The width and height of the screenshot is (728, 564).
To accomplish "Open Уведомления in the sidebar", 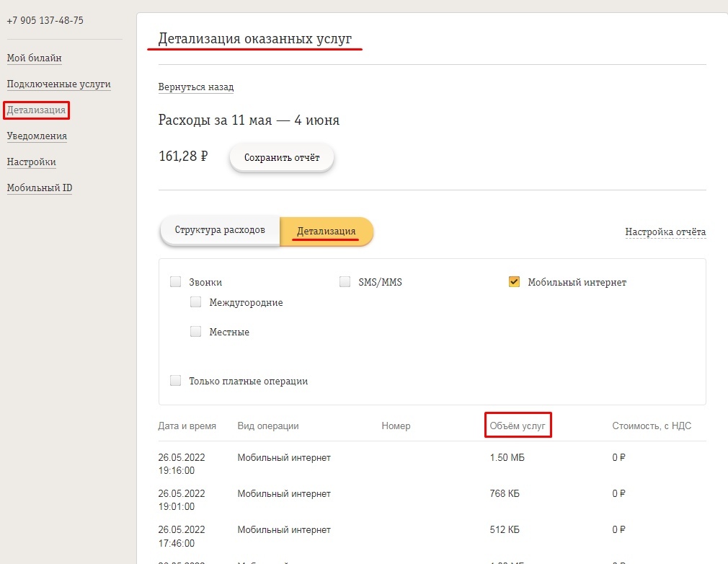I will click(37, 136).
